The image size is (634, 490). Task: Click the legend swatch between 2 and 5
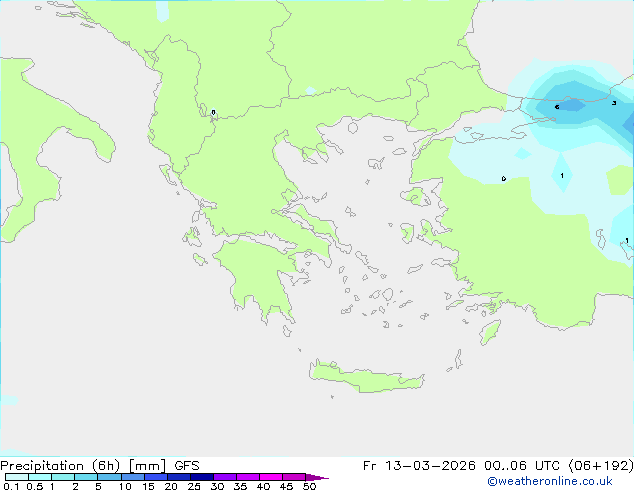(x=86, y=477)
